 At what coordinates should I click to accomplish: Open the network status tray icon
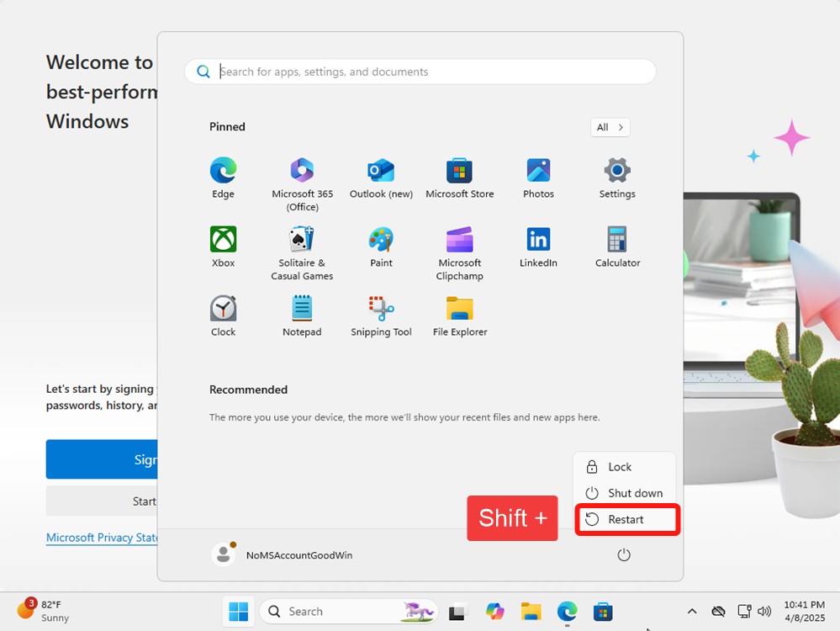(x=744, y=611)
